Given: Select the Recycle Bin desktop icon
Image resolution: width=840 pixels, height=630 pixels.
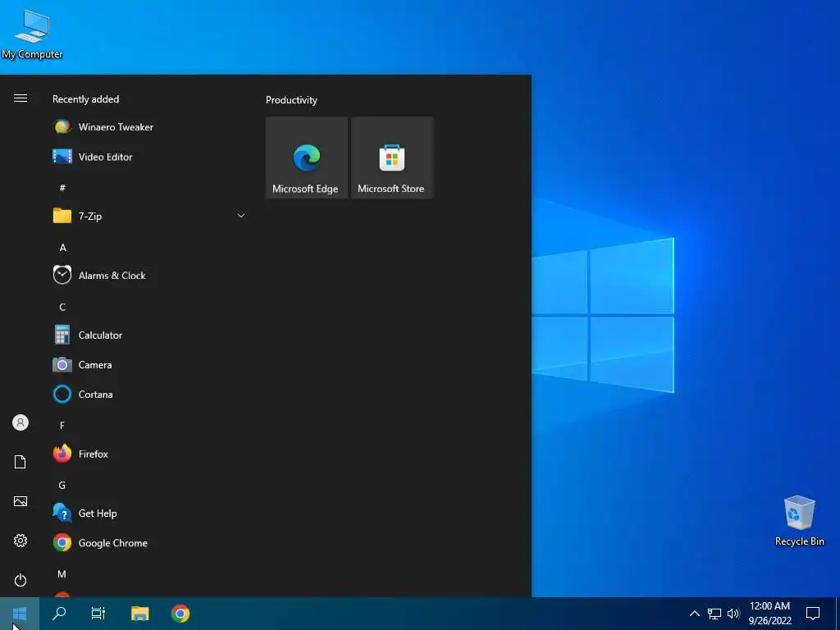Looking at the screenshot, I should click(x=799, y=521).
